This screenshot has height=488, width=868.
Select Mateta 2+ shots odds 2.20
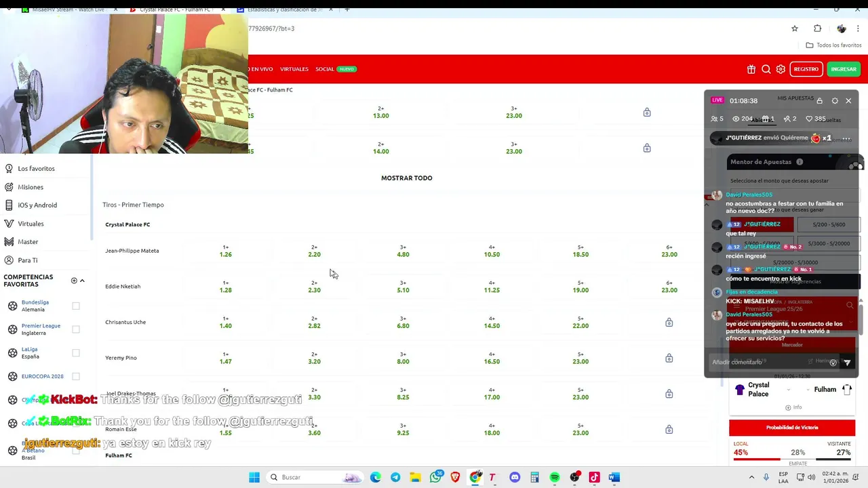point(314,251)
